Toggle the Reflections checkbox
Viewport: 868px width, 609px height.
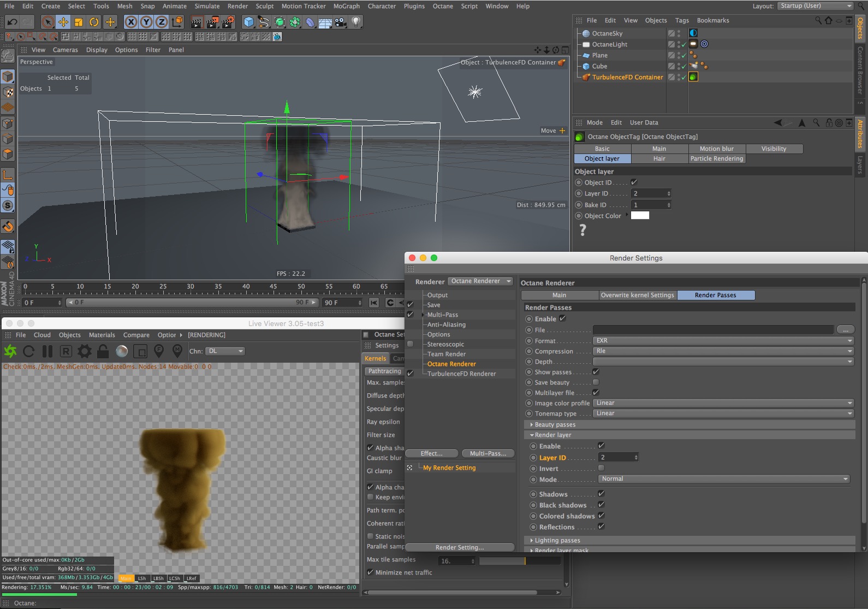coord(601,527)
